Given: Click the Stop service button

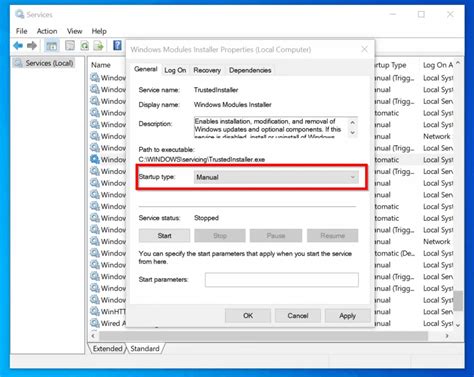Looking at the screenshot, I should pos(220,236).
